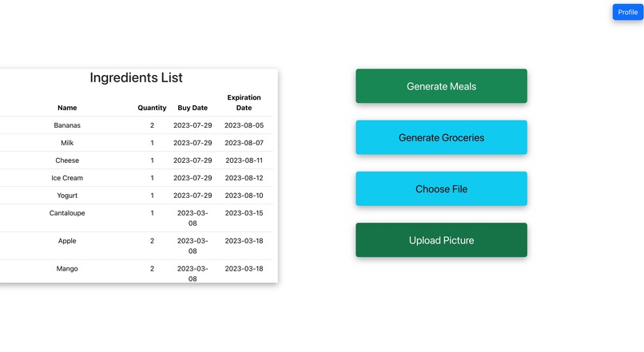Click Yogurt expiration date 2023-08-10
Viewport: 644px width, 352px height.
[x=244, y=196]
